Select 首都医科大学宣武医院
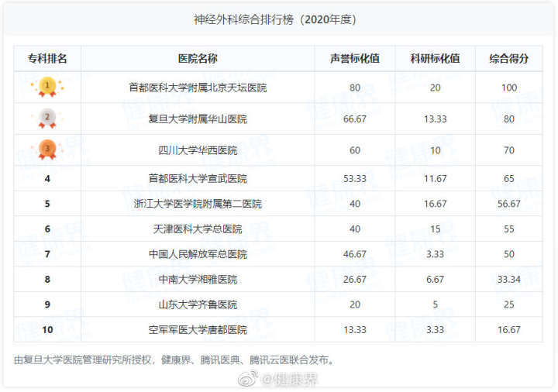This screenshot has height=392, width=558. pyautogui.click(x=198, y=179)
